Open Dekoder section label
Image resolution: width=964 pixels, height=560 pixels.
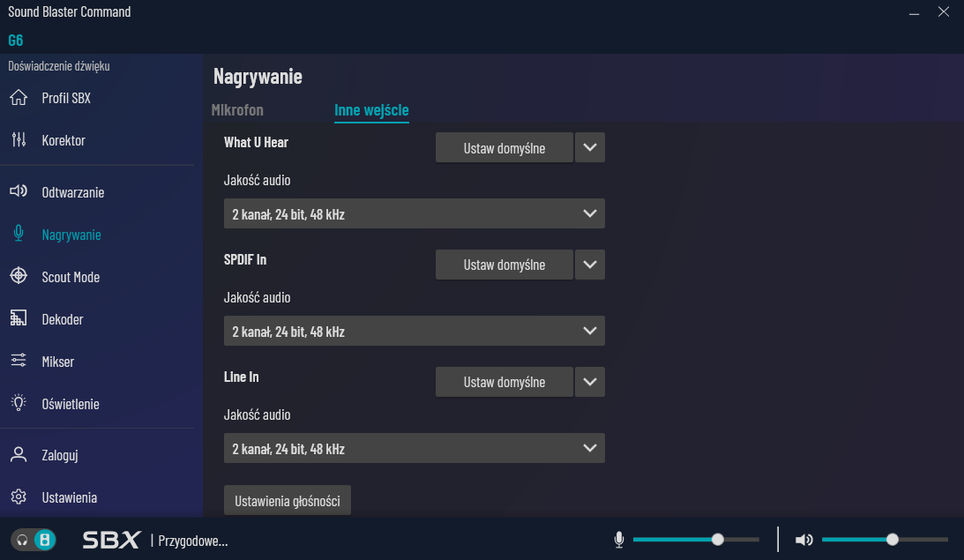pos(62,319)
